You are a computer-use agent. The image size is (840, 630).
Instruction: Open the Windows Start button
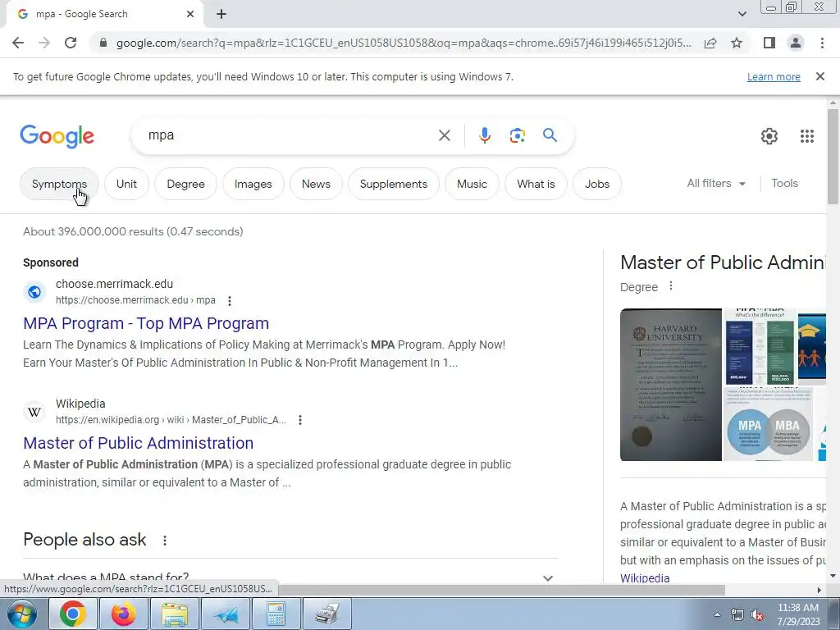click(x=21, y=614)
